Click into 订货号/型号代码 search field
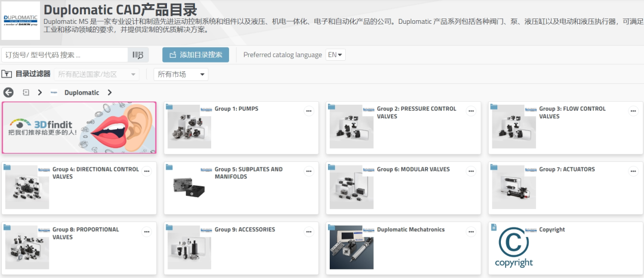Screen dimensions: 644x278 tap(65, 55)
